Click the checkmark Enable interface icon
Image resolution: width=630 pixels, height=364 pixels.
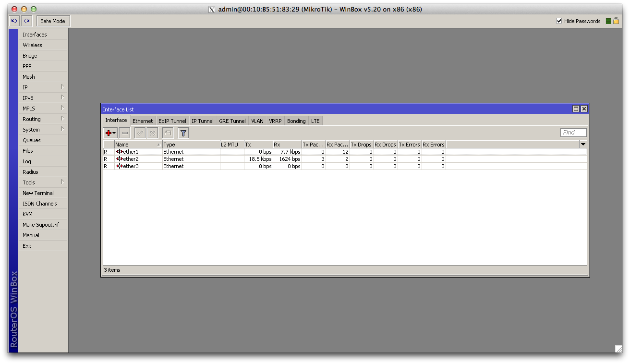tap(140, 133)
